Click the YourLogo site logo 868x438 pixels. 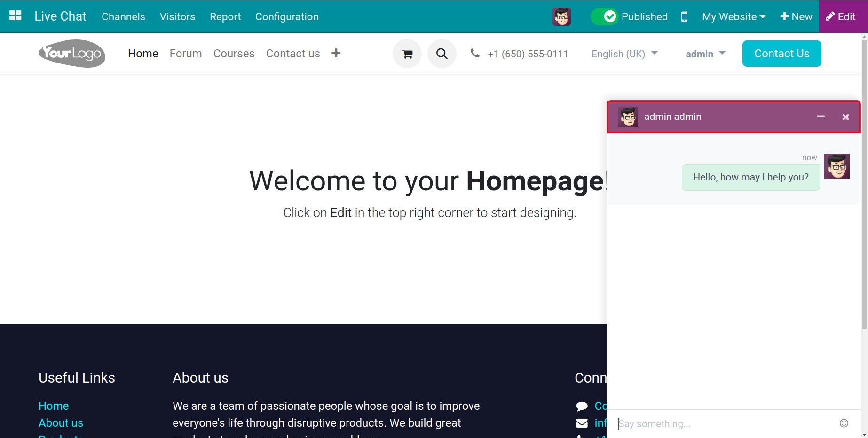72,54
